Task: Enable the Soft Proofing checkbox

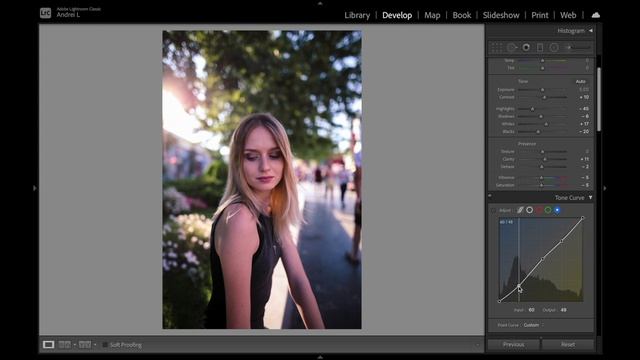Action: [x=104, y=345]
